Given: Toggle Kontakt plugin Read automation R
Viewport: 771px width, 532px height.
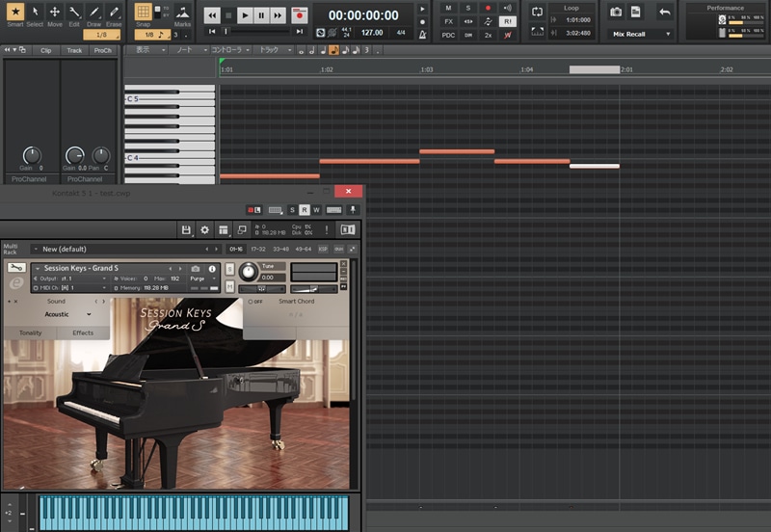Looking at the screenshot, I should 305,210.
